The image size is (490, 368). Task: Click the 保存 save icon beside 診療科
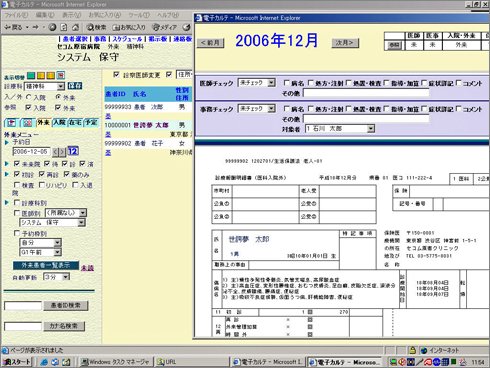(75, 86)
